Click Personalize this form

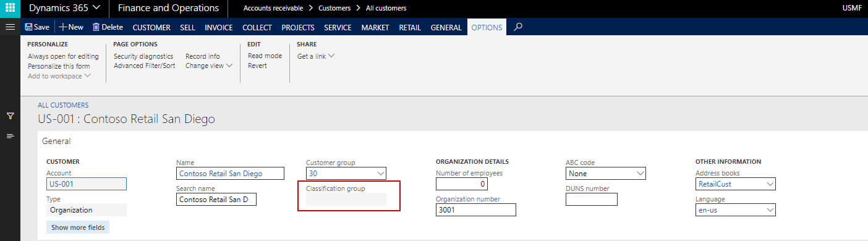tap(59, 66)
